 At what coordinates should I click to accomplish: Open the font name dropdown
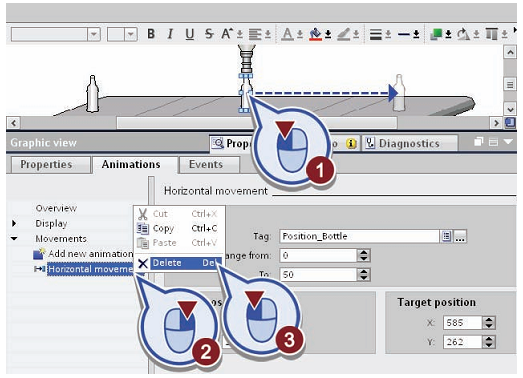pos(94,34)
